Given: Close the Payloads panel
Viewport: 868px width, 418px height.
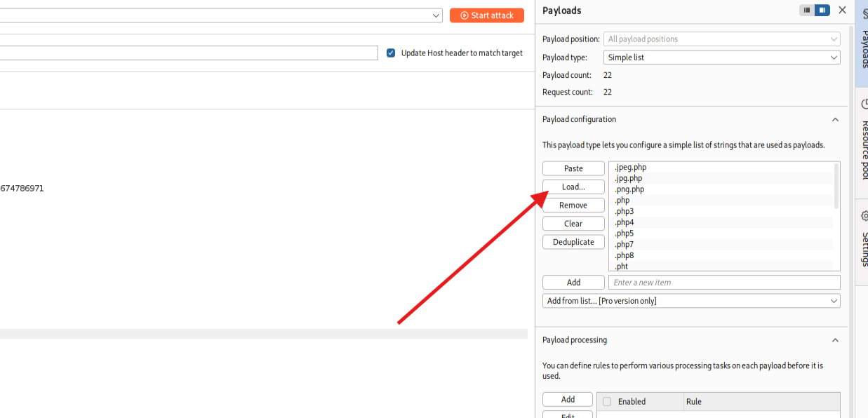Looking at the screenshot, I should point(842,11).
